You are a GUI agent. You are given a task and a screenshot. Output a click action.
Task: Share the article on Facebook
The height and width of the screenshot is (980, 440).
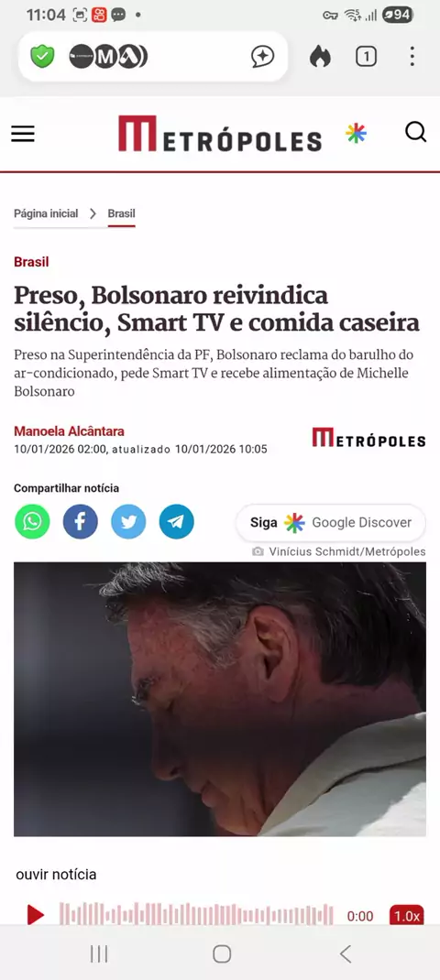click(x=80, y=522)
